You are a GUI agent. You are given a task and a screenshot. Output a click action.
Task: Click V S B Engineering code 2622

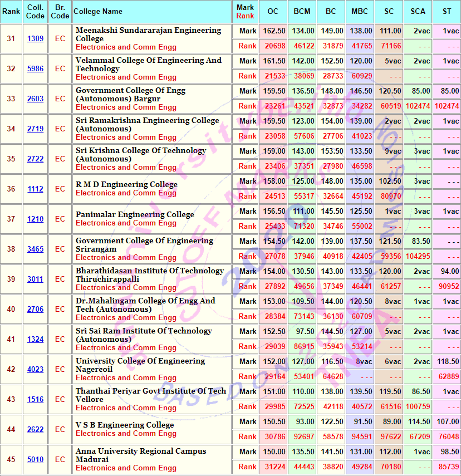pyautogui.click(x=35, y=430)
